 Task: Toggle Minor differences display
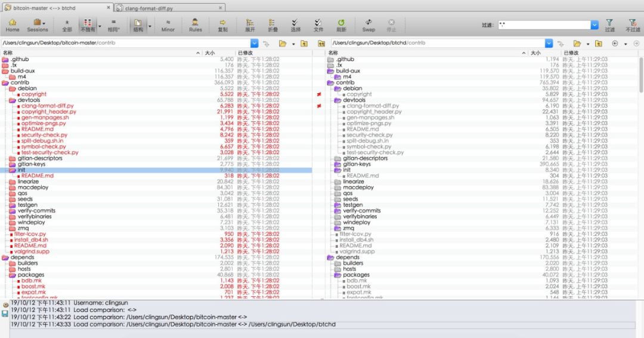point(168,25)
